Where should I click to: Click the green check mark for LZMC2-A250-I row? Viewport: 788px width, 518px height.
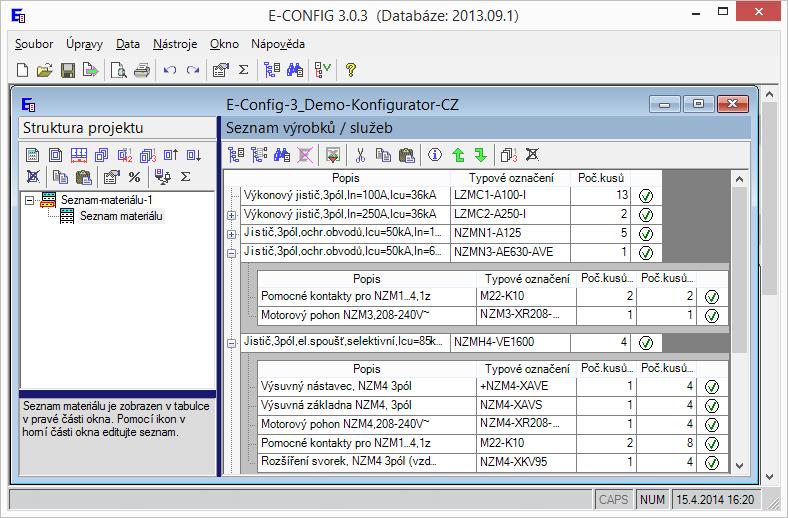(646, 215)
